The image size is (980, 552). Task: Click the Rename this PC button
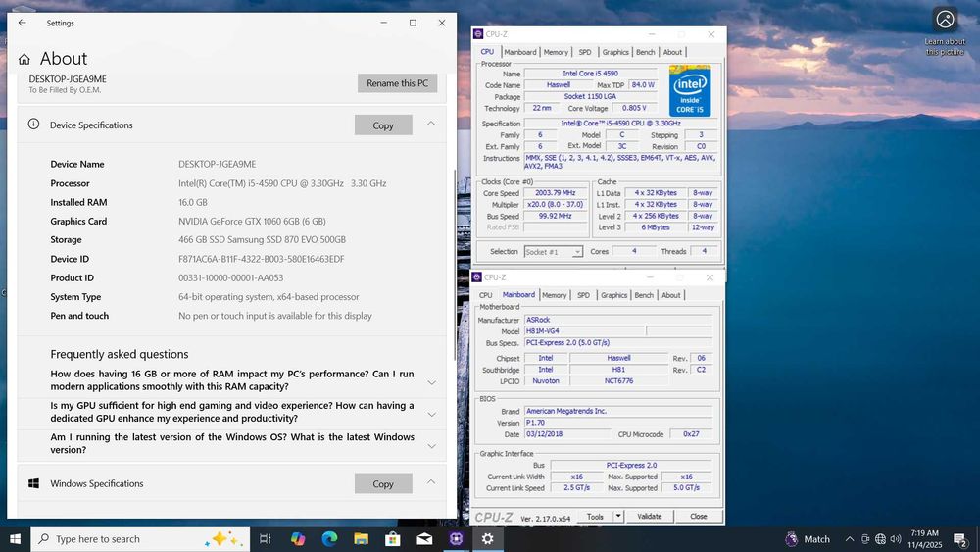coord(398,83)
